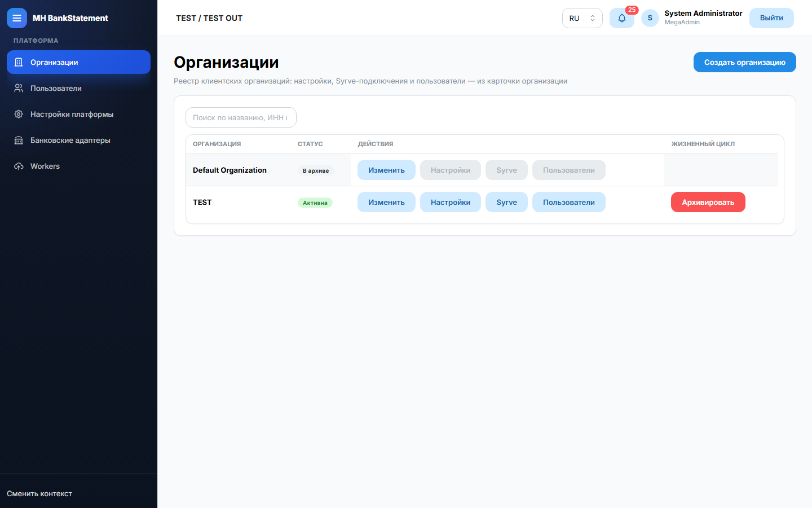
Task: Click the gear icon for Настройки платформы
Action: (19, 114)
